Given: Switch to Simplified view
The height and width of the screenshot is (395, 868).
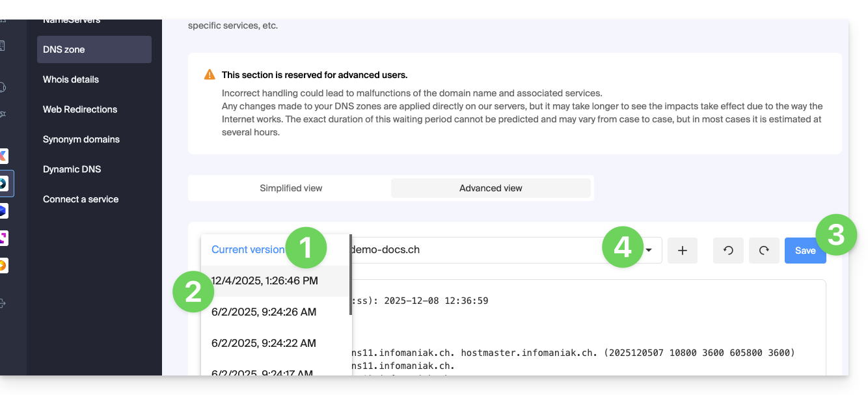Looking at the screenshot, I should 291,188.
